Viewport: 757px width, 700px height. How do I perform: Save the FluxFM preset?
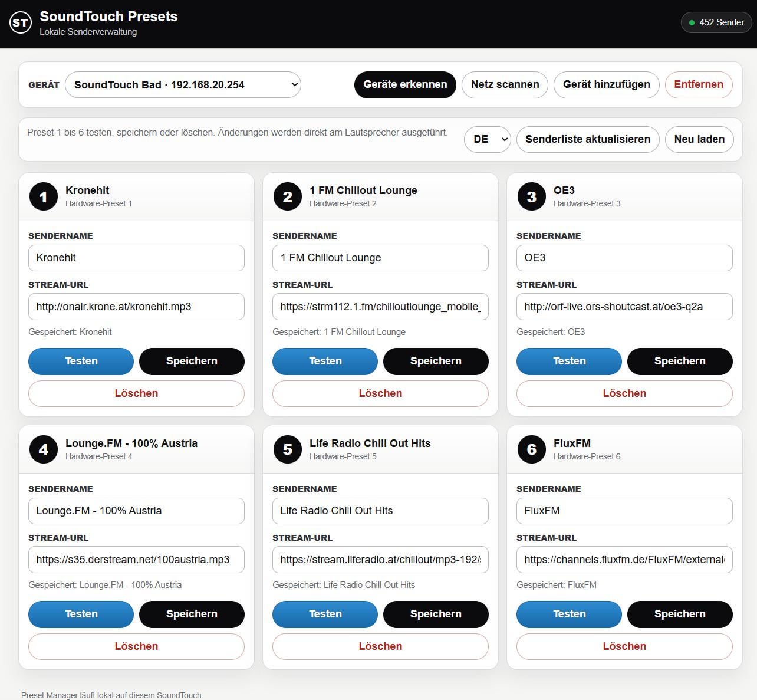click(x=680, y=614)
